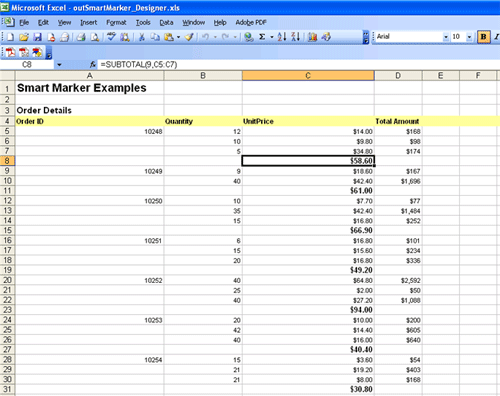Toggle Bold formatting button

point(483,37)
